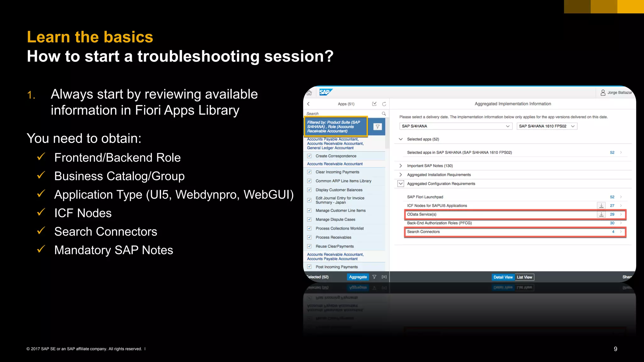Uncheck Manage Customer Line Items
644x362 pixels.
309,211
